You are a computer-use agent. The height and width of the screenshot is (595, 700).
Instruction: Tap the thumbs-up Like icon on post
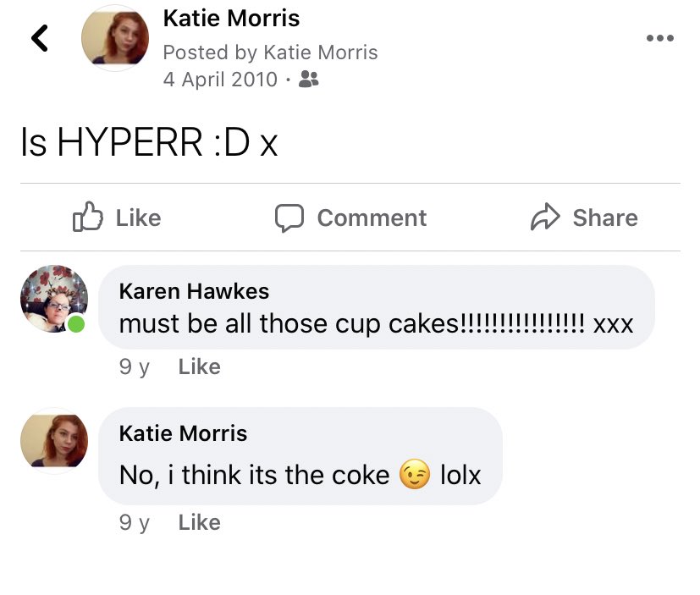88,217
